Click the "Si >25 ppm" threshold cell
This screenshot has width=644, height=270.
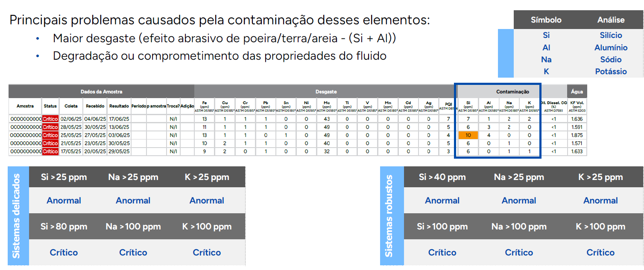[x=64, y=177]
